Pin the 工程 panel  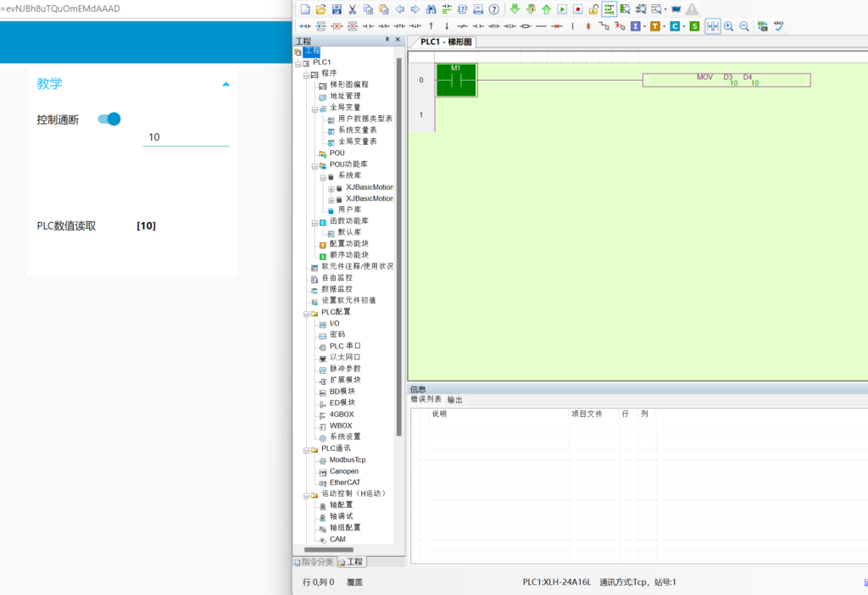(x=387, y=40)
